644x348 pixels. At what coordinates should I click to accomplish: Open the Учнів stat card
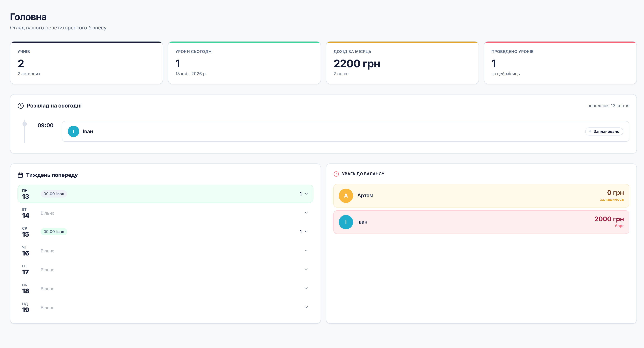click(86, 63)
